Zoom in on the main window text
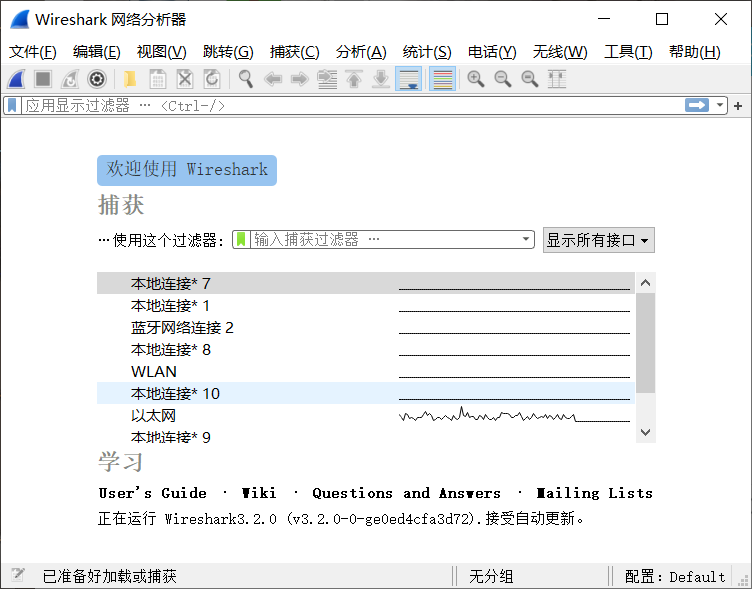The height and width of the screenshot is (589, 752). coord(476,79)
